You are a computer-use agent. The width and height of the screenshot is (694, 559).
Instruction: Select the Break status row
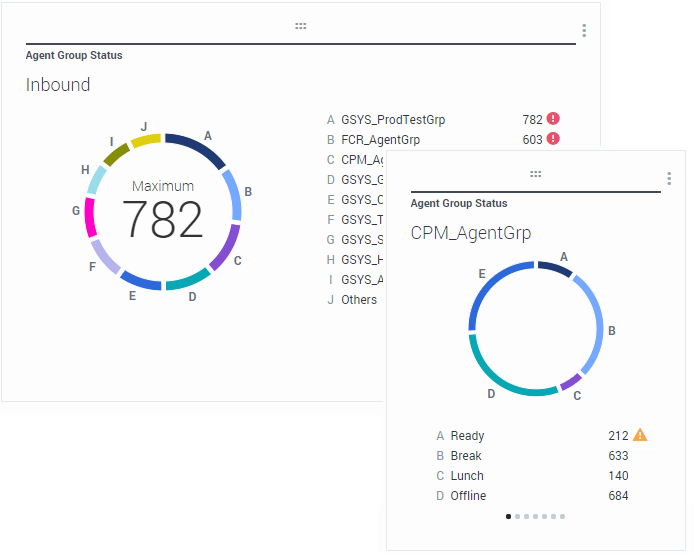(532, 455)
